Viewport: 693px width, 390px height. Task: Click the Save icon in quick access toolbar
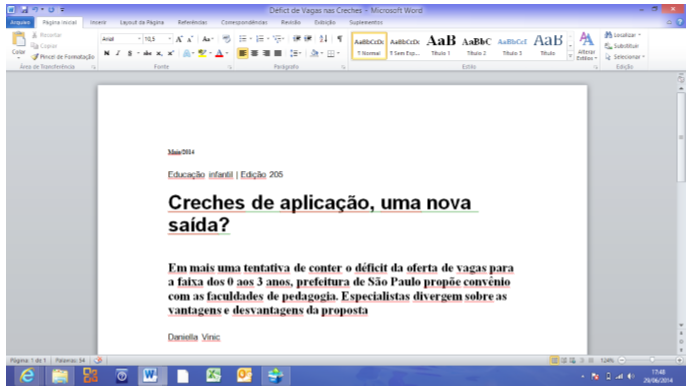coord(24,9)
